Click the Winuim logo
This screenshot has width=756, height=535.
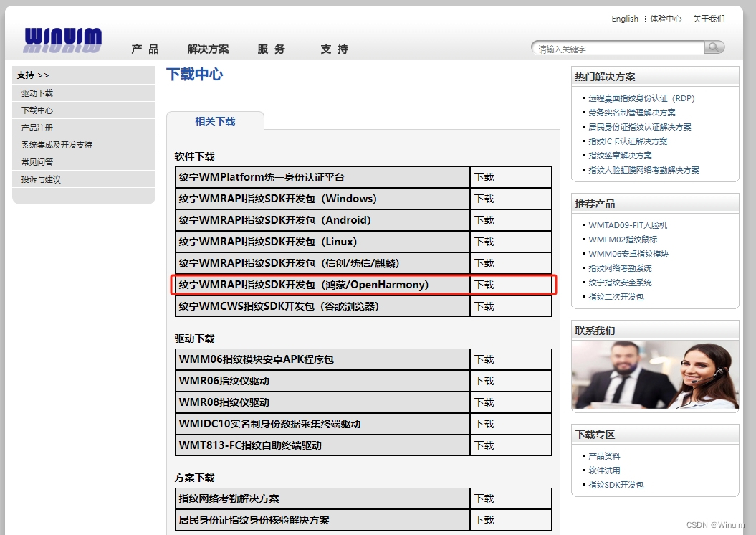62,39
